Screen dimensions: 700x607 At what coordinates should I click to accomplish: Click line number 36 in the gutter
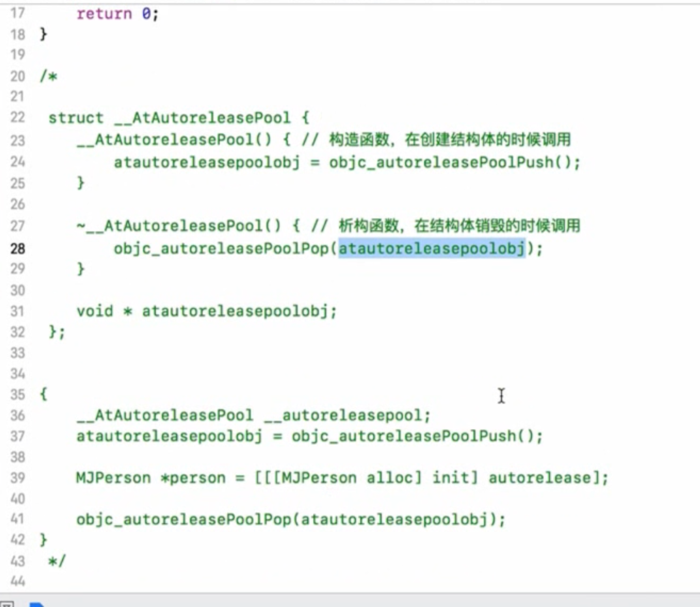pos(18,415)
